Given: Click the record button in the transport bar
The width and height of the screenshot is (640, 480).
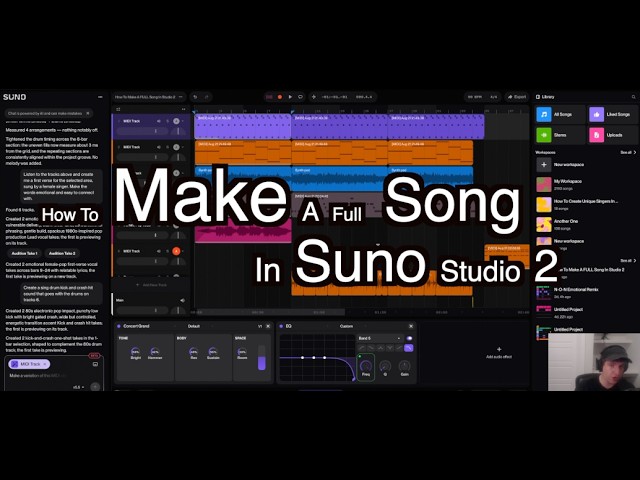Looking at the screenshot, I should (x=280, y=97).
